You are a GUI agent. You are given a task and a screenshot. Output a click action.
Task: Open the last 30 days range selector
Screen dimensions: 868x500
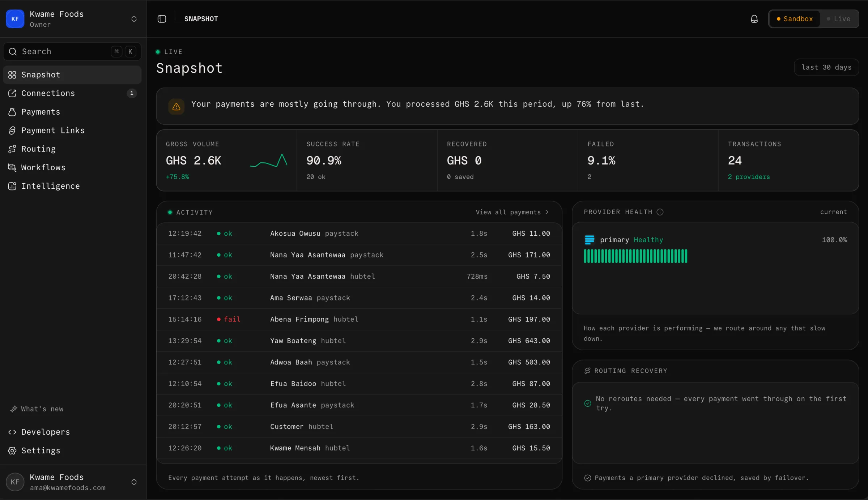point(826,67)
